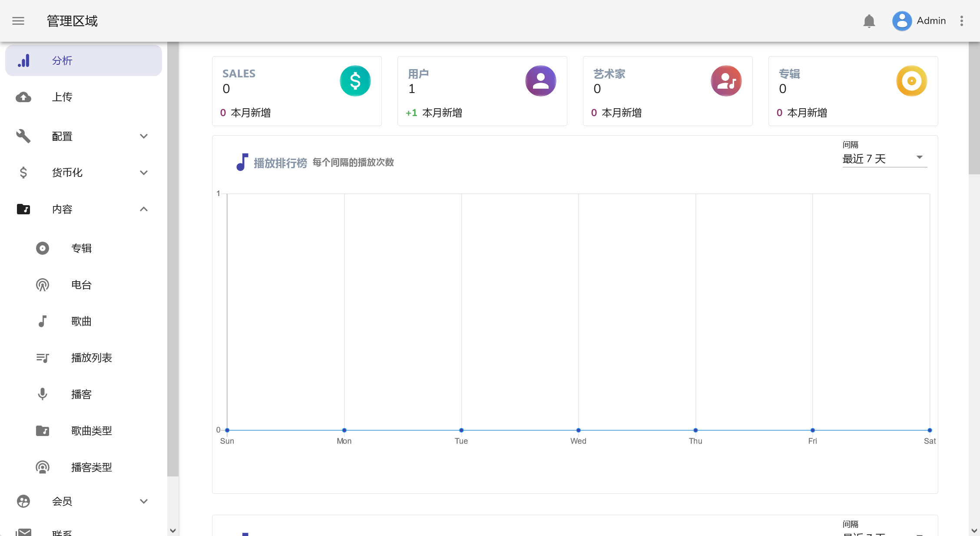Open the 上传 upload page
980x536 pixels.
[62, 97]
